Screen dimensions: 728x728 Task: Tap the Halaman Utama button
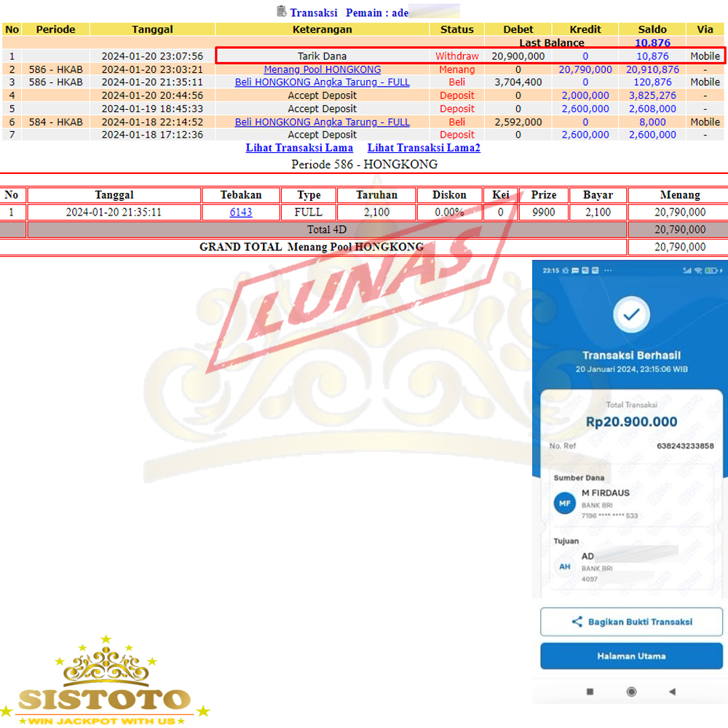point(630,656)
